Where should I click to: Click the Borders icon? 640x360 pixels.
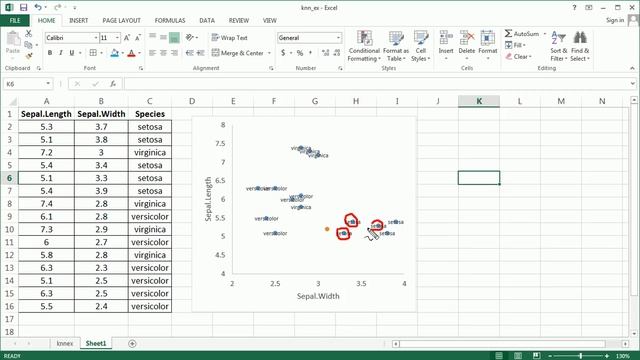pyautogui.click(x=93, y=53)
